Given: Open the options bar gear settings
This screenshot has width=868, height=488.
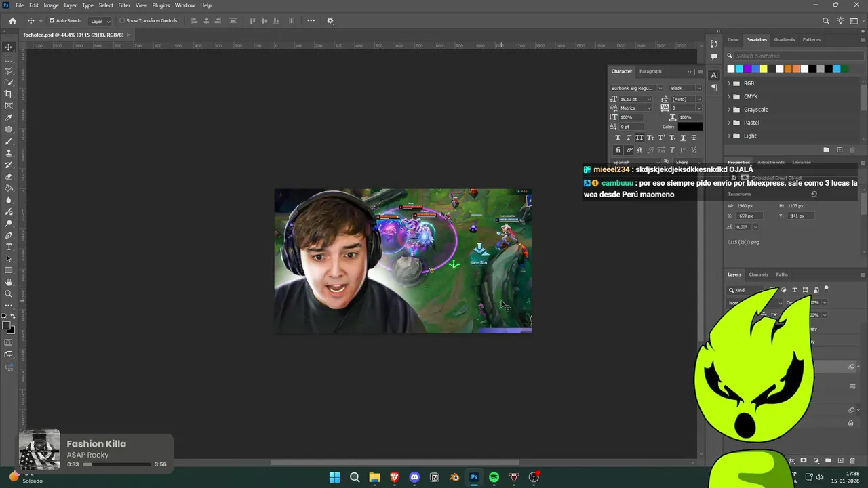Looking at the screenshot, I should pyautogui.click(x=330, y=21).
